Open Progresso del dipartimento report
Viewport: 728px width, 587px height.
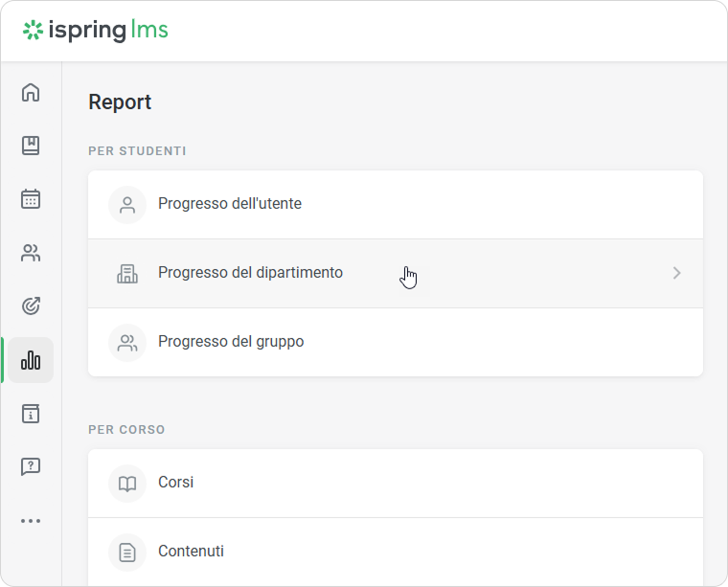tap(250, 273)
